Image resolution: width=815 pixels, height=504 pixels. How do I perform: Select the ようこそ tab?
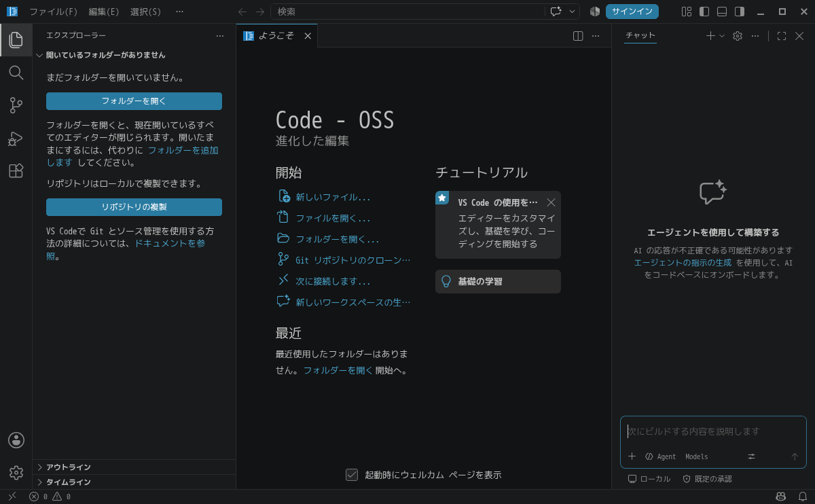[277, 36]
